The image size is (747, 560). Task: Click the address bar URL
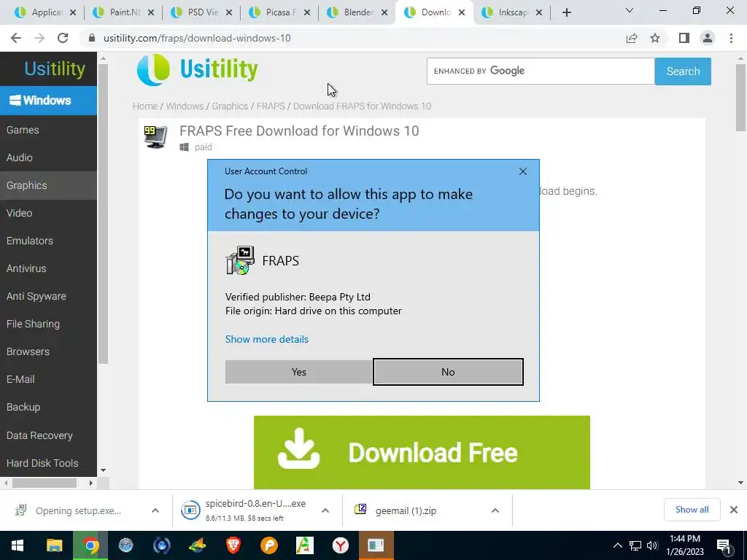[197, 38]
